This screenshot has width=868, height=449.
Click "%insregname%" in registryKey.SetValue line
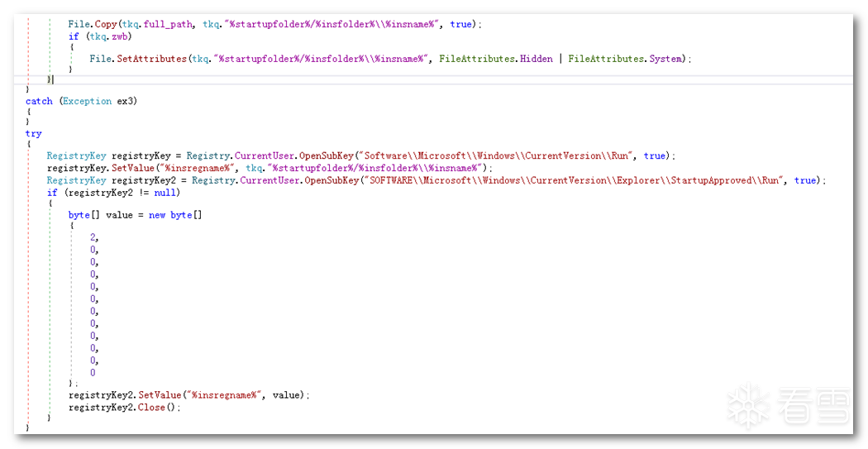197,168
